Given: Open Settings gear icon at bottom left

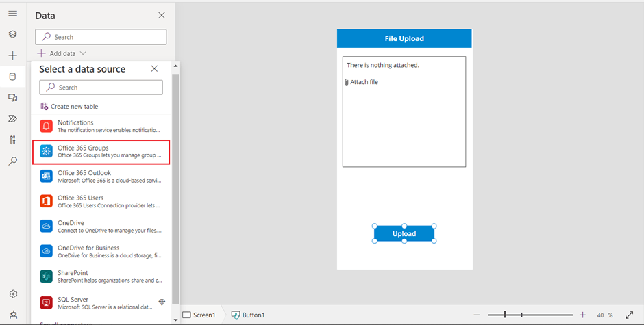Looking at the screenshot, I should point(12,294).
